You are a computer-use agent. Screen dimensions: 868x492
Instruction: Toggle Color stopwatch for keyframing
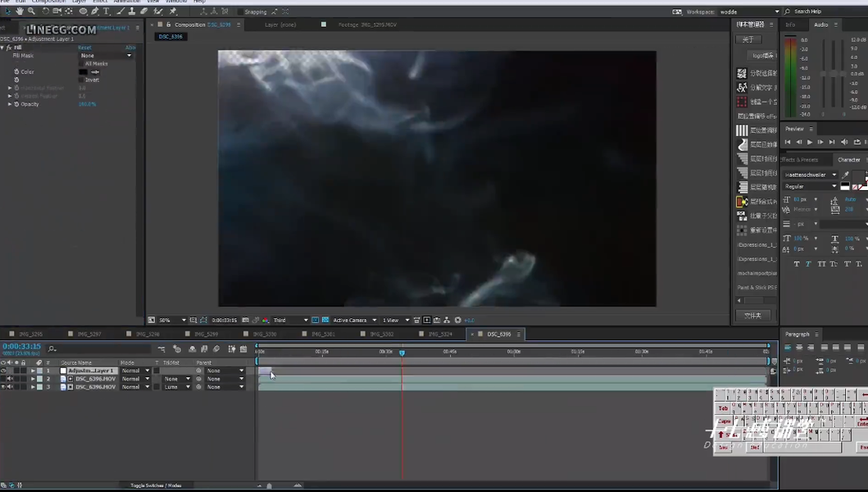pyautogui.click(x=16, y=72)
